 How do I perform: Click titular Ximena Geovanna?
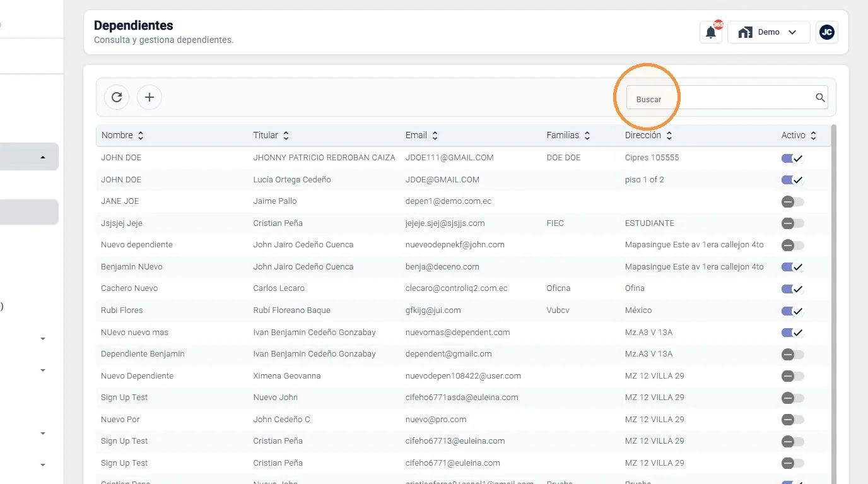click(287, 376)
